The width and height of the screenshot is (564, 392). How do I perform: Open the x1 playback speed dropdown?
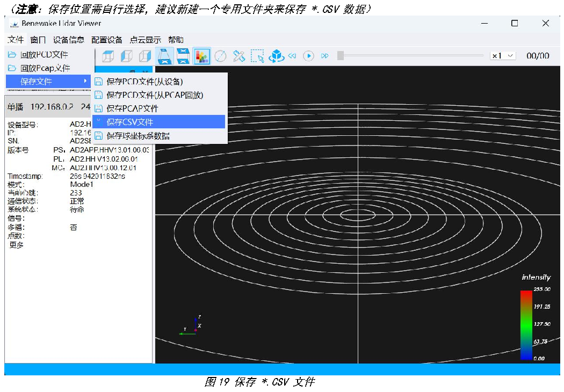[503, 56]
